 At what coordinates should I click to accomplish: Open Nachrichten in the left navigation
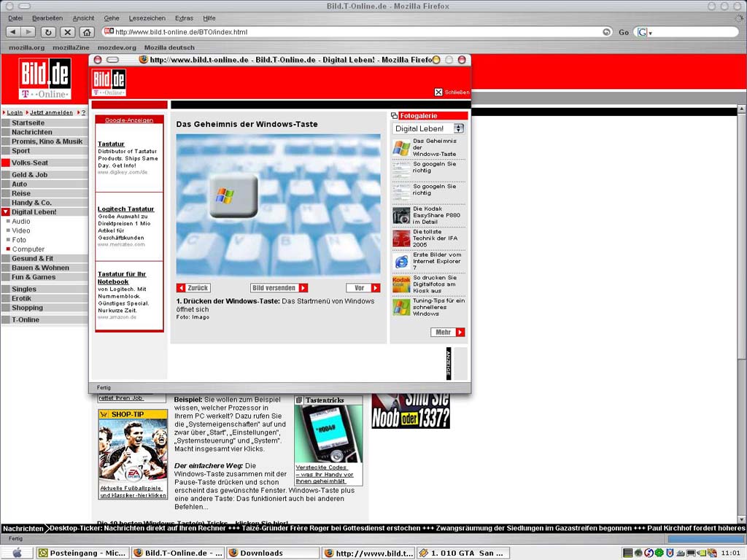click(32, 132)
